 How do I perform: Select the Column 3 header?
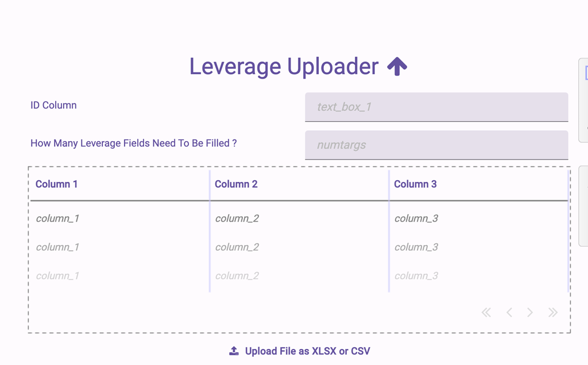pos(415,184)
